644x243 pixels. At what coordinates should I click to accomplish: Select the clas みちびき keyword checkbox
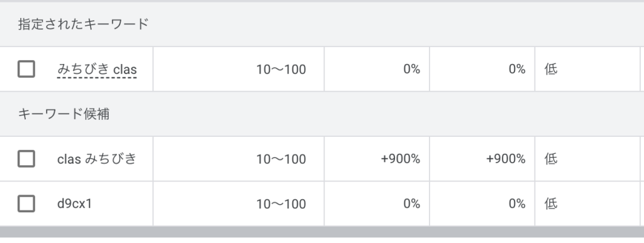click(x=26, y=159)
